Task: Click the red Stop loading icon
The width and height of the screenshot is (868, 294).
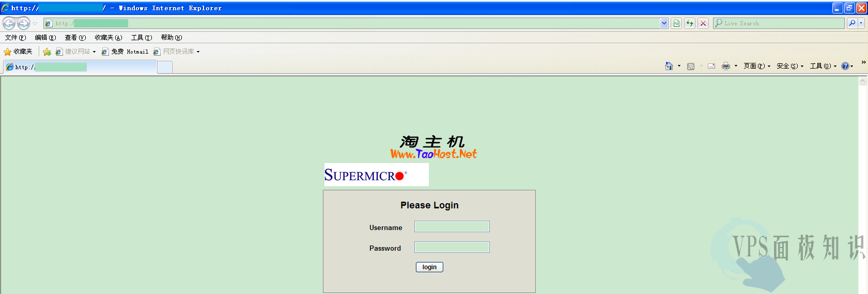Action: (x=703, y=23)
